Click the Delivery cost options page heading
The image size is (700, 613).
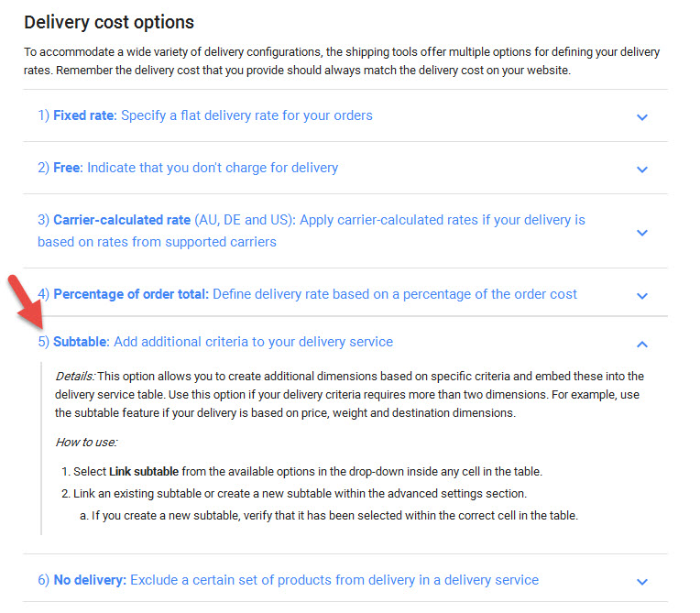(x=109, y=22)
